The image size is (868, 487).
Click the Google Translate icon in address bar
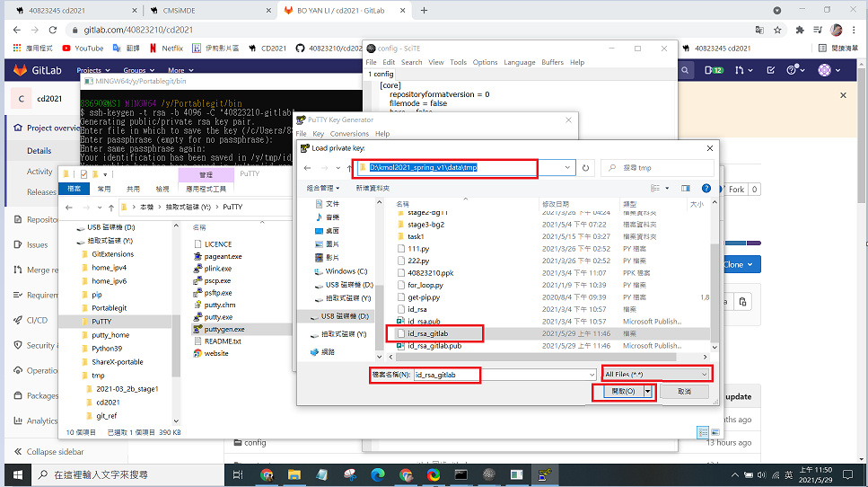(x=759, y=30)
